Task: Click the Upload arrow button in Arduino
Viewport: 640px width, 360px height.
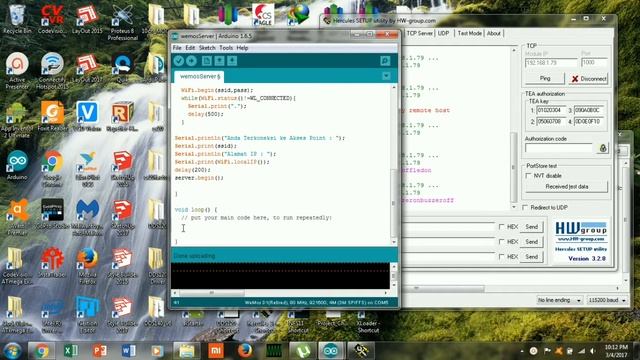Action: (x=191, y=61)
